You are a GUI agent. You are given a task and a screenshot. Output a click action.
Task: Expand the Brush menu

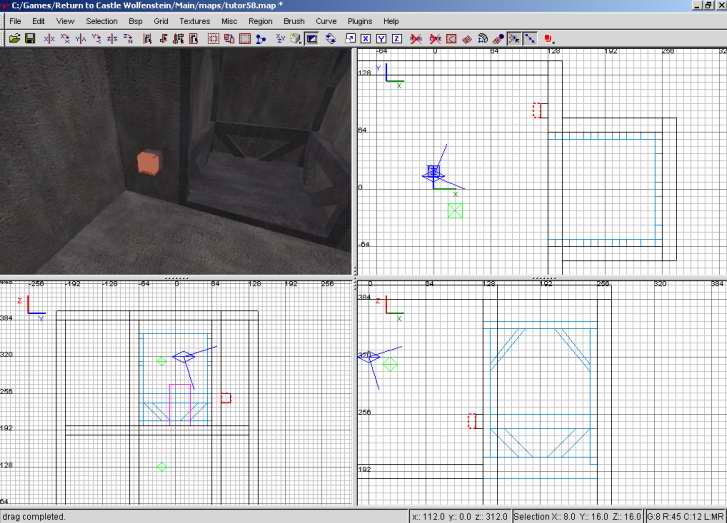click(294, 21)
